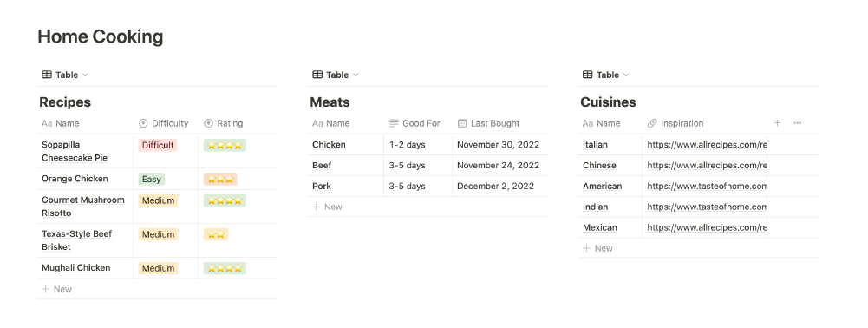Viewport: 868px width, 328px height.
Task: Select the red Difficult tag for Sopapilla
Action: point(158,145)
